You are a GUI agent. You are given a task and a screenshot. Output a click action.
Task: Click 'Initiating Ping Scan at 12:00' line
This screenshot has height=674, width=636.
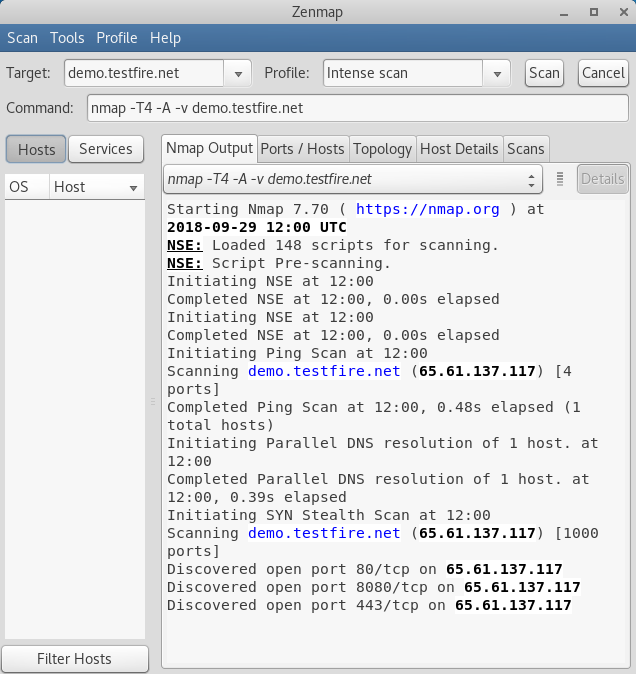pyautogui.click(x=297, y=353)
